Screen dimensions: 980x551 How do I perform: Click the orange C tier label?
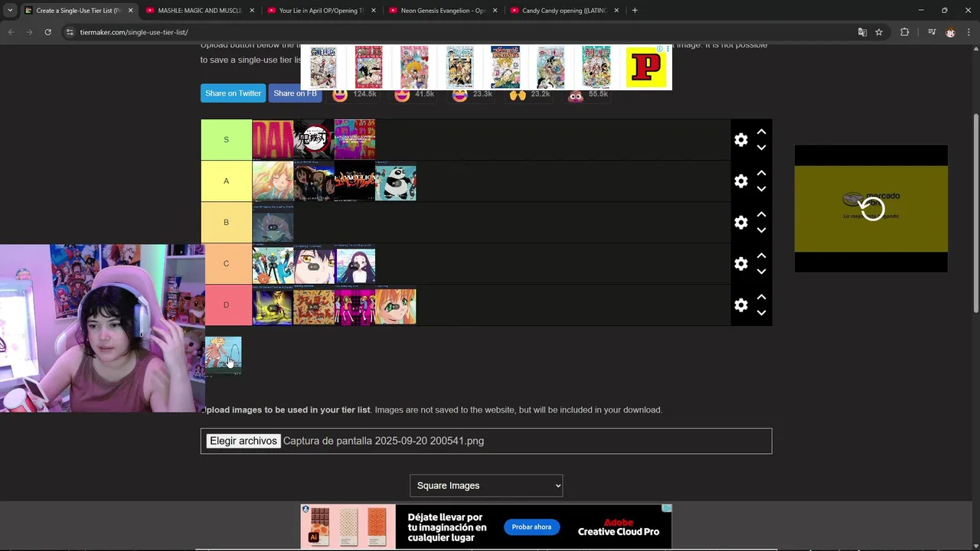(226, 263)
